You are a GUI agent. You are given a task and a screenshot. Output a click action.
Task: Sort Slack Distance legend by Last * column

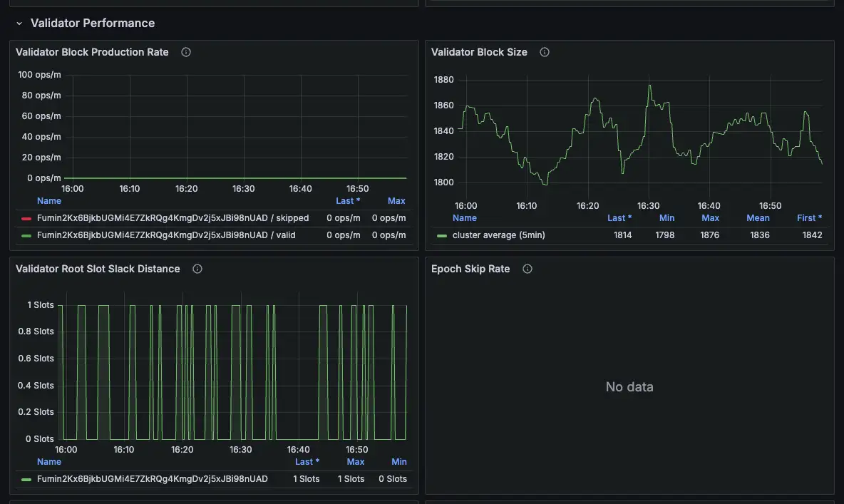[x=307, y=462]
